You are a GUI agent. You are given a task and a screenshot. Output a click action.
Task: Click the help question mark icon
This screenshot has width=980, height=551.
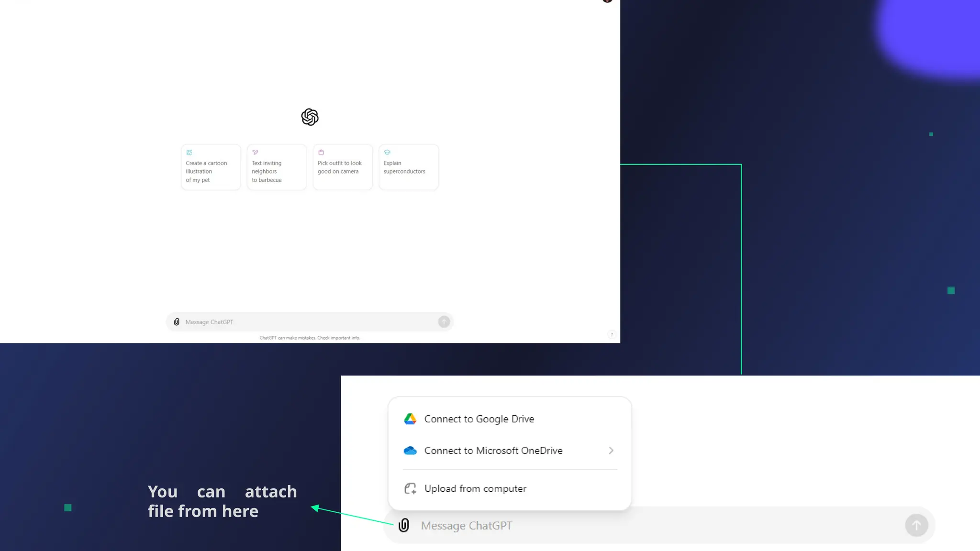612,334
